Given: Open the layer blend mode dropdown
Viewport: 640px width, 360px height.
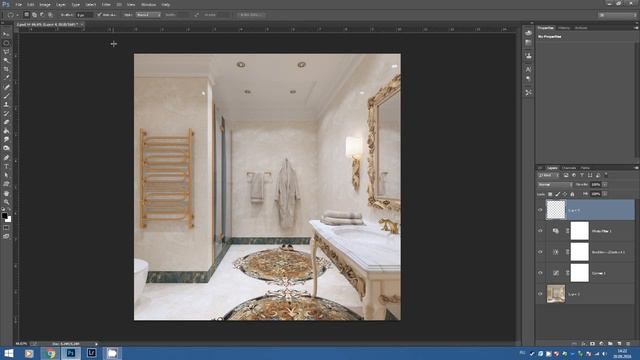Looking at the screenshot, I should pyautogui.click(x=555, y=184).
